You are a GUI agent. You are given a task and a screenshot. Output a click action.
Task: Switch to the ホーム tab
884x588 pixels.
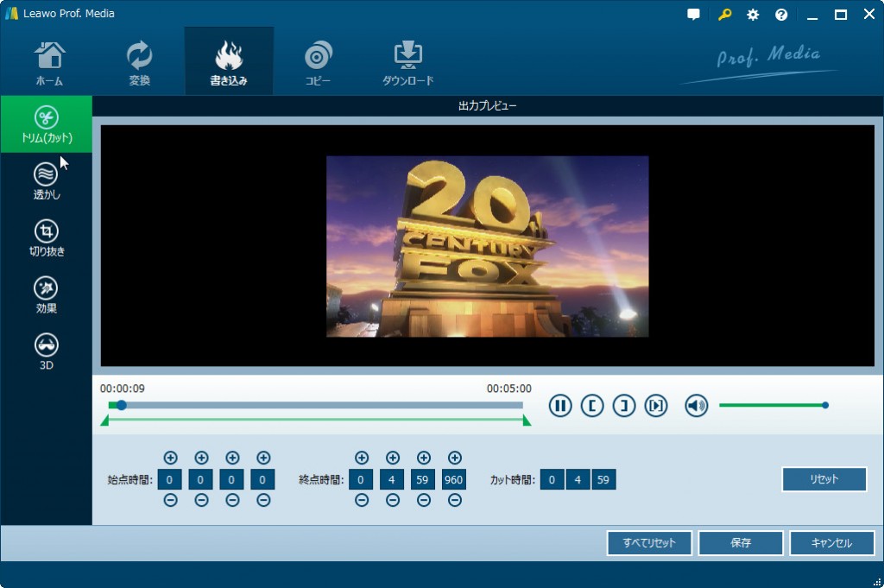pos(49,64)
